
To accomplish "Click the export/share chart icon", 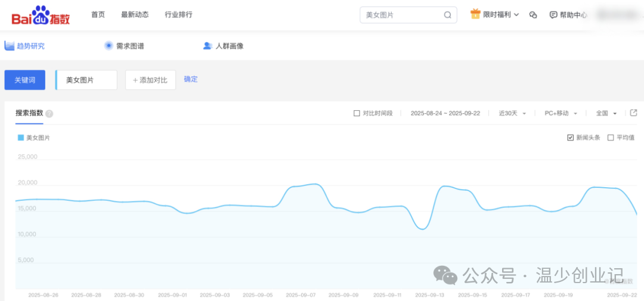I will [x=633, y=113].
